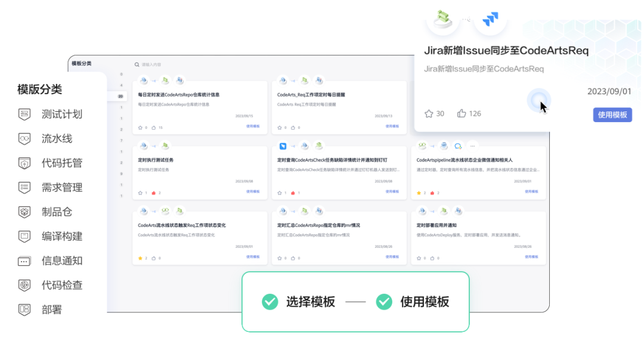Click red thumb on CodeArtspipeline流水线状态 card
The width and height of the screenshot is (644, 339).
pos(432,193)
